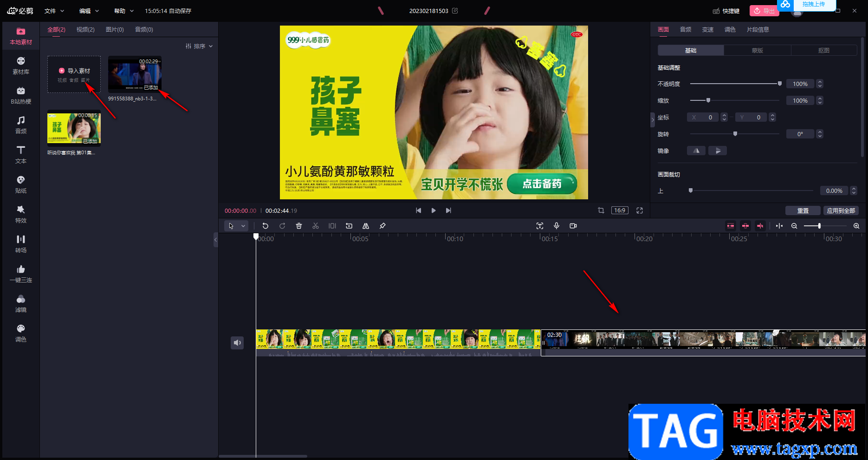Open the 调色 color grading sidebar panel

point(21,334)
